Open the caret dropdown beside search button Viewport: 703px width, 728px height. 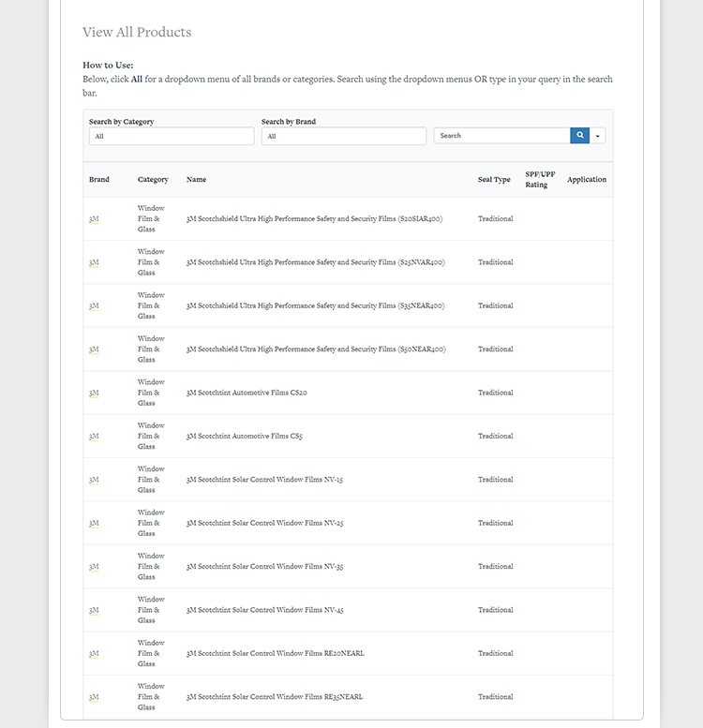(598, 136)
